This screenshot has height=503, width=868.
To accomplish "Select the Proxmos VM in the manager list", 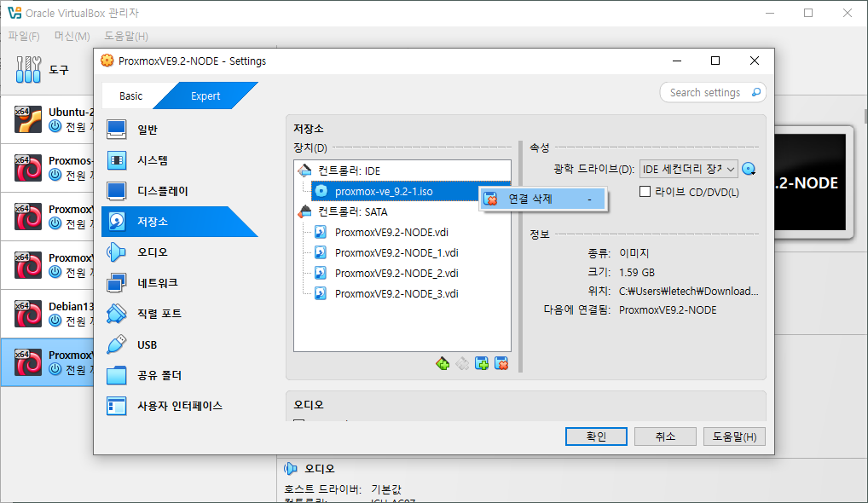I will pos(47,168).
